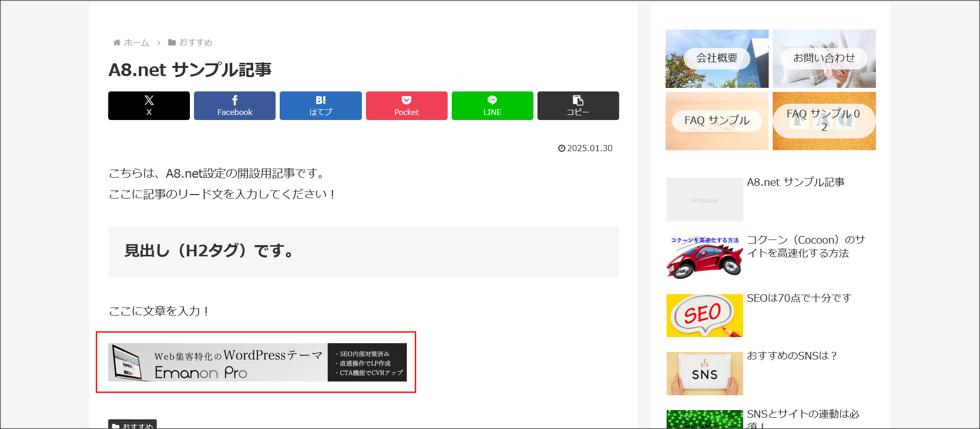Open post おすすめのSNSは？
The width and height of the screenshot is (980, 429).
pyautogui.click(x=792, y=356)
